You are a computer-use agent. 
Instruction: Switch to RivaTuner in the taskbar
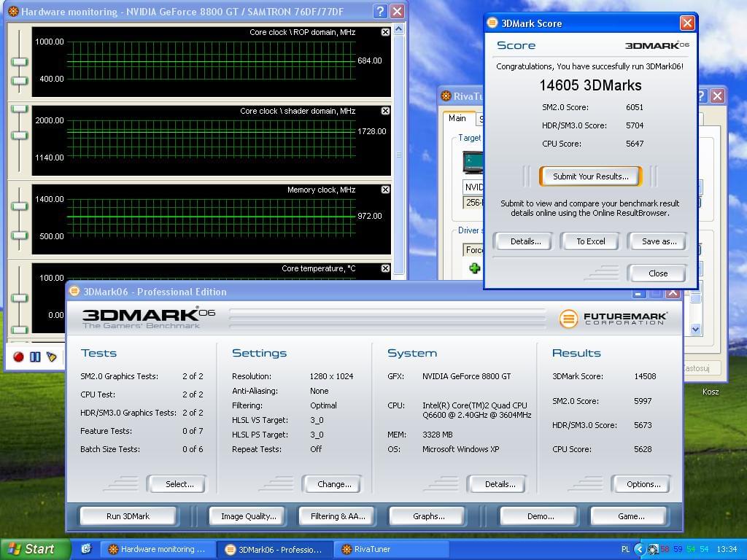[x=372, y=549]
